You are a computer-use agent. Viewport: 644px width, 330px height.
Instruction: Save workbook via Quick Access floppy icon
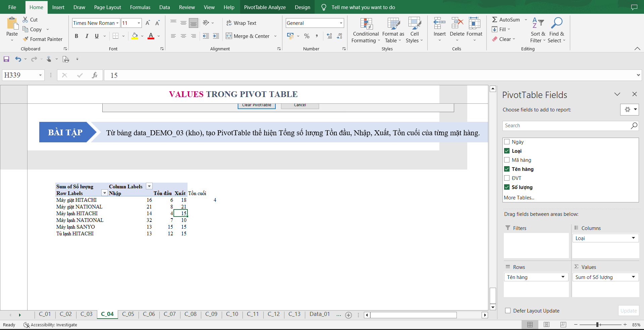coord(6,59)
